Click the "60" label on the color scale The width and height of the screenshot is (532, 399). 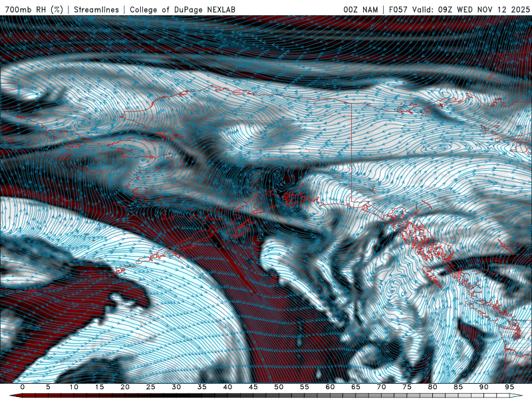pyautogui.click(x=330, y=387)
